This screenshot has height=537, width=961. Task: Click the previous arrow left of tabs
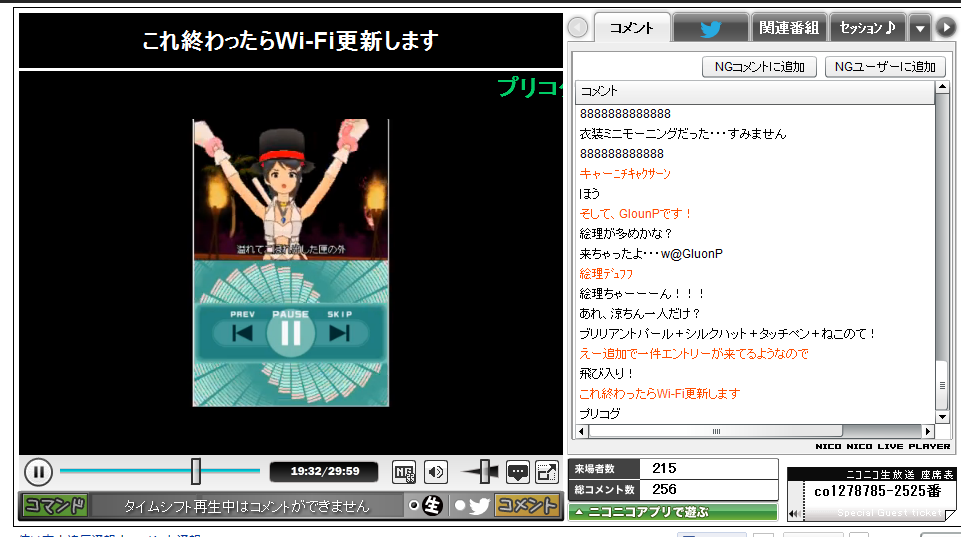577,27
